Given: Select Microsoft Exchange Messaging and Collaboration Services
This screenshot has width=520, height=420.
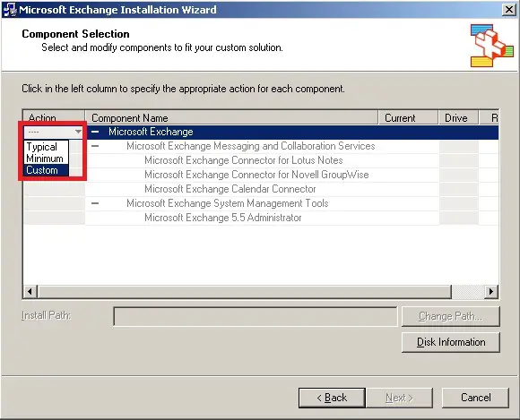Looking at the screenshot, I should point(251,146).
